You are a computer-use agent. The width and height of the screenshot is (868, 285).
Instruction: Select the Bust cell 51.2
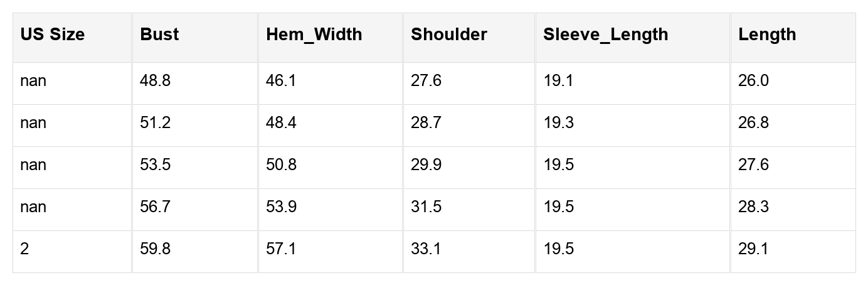pos(155,123)
